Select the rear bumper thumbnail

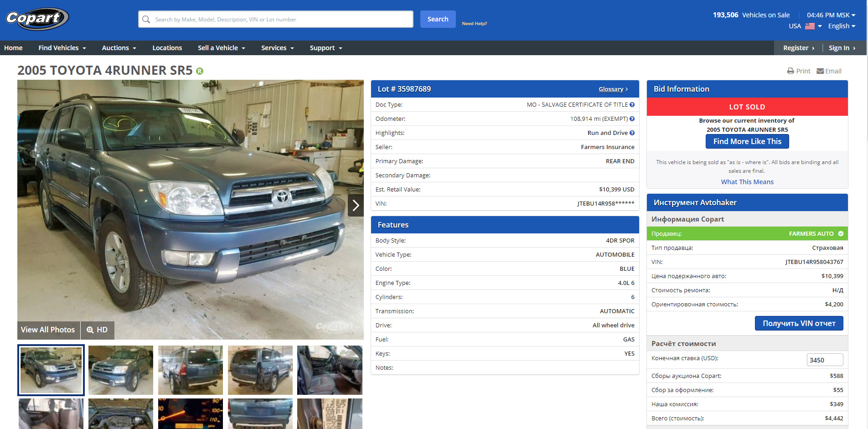click(x=260, y=414)
